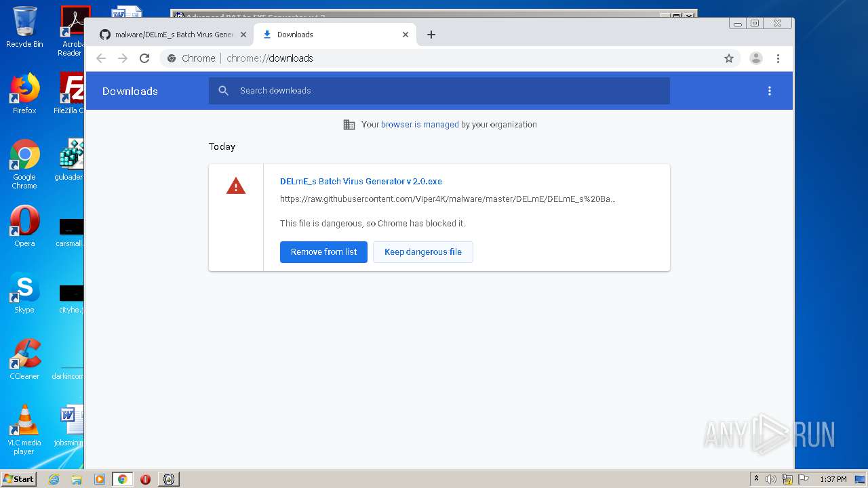
Task: Click Remove from list button
Action: click(323, 252)
